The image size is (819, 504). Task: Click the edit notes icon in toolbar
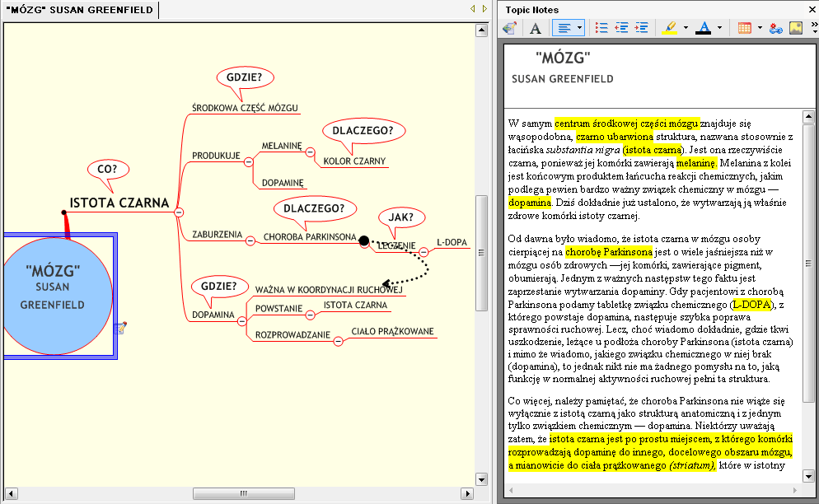click(x=510, y=28)
